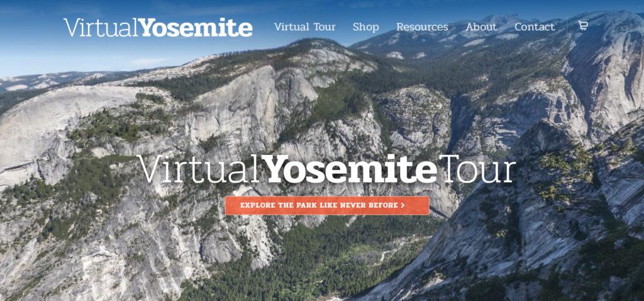Click the Explore The Park Like Never Before button
The width and height of the screenshot is (644, 301).
coord(327,205)
